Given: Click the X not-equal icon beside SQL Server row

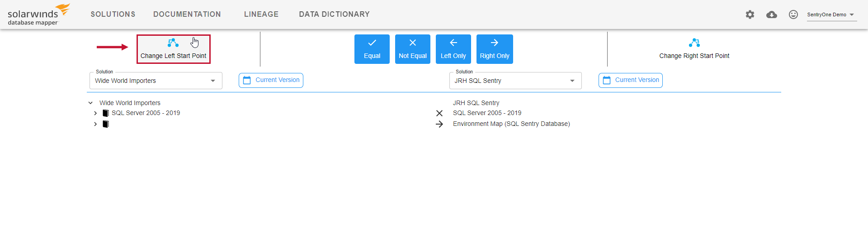Looking at the screenshot, I should [439, 113].
